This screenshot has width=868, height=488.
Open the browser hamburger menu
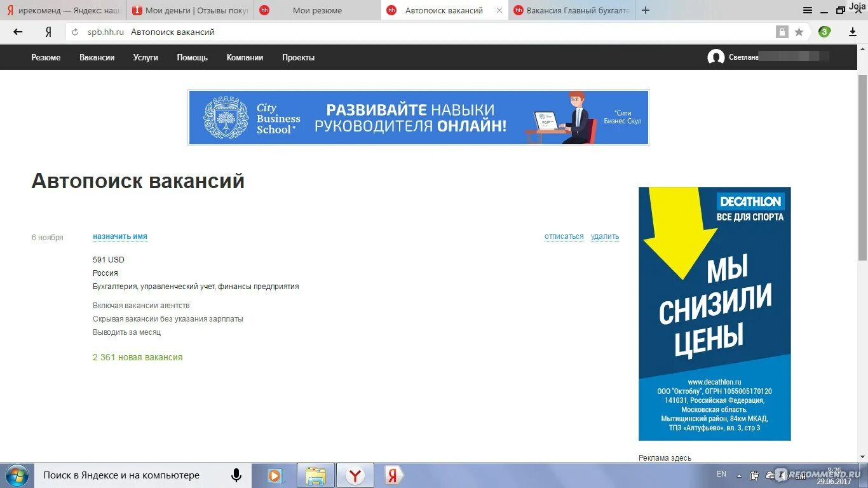tap(808, 10)
